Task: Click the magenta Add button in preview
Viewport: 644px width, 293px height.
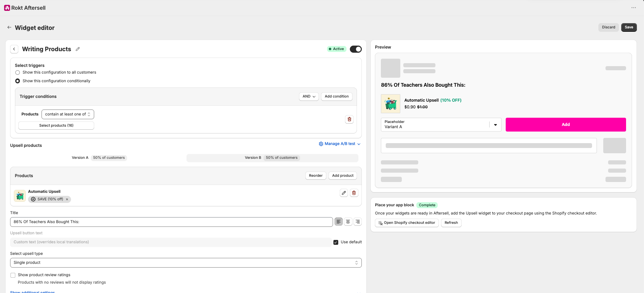Action: (x=566, y=124)
